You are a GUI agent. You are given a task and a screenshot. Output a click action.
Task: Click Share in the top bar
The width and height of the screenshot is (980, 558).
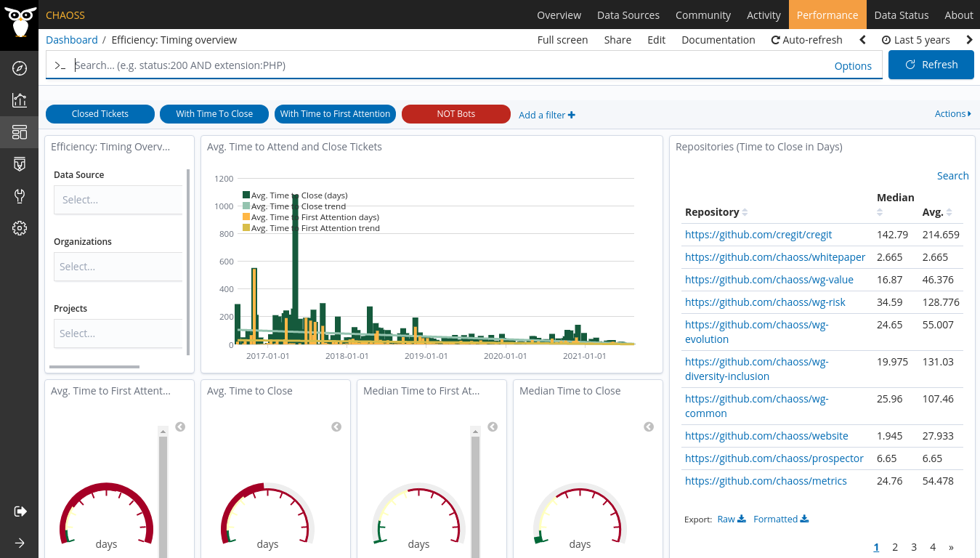coord(617,40)
